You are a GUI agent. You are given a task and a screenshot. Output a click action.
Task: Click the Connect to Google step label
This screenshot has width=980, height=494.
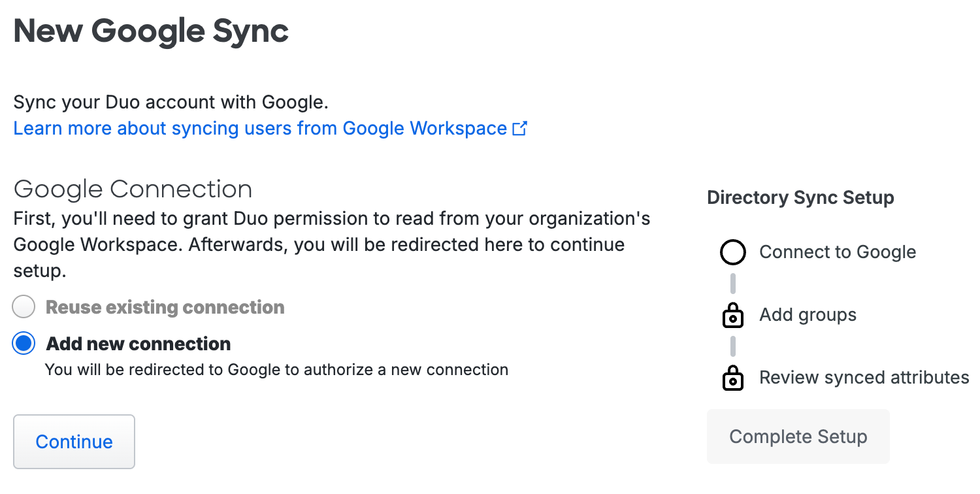(x=838, y=252)
